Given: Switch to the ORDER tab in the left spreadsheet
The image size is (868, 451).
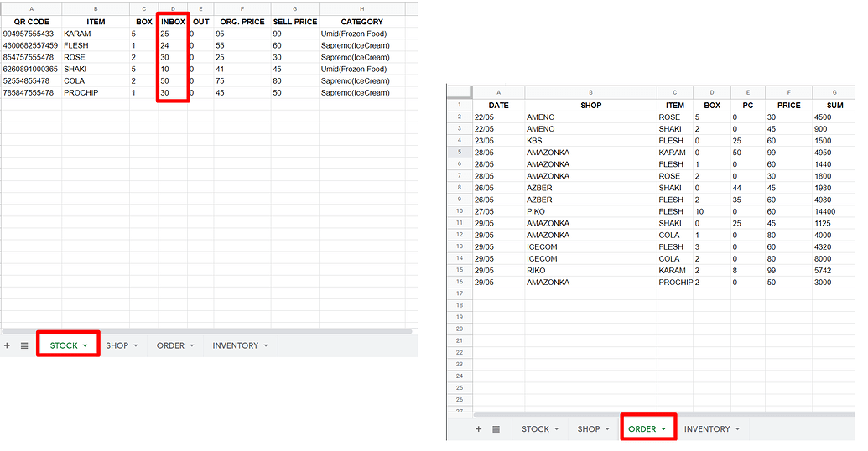Looking at the screenshot, I should pos(170,345).
